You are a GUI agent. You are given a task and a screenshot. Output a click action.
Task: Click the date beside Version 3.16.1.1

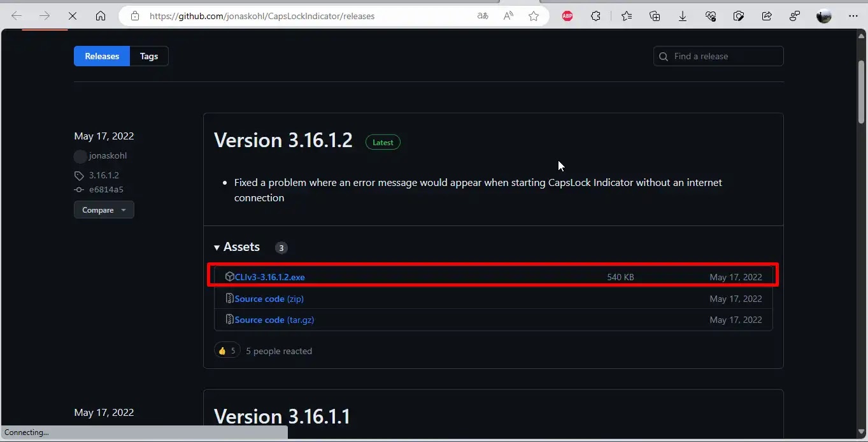click(x=104, y=413)
